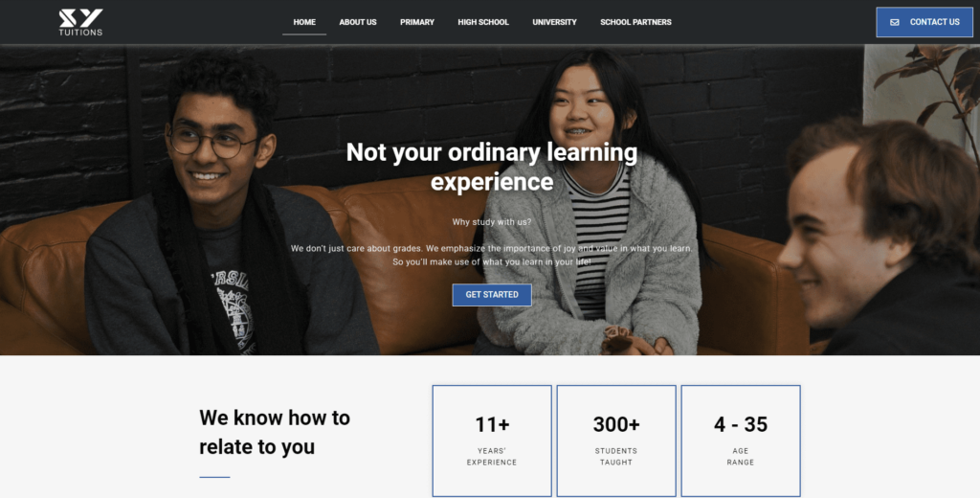
Task: Click the 4 - 35 Age Range box
Action: tap(741, 441)
